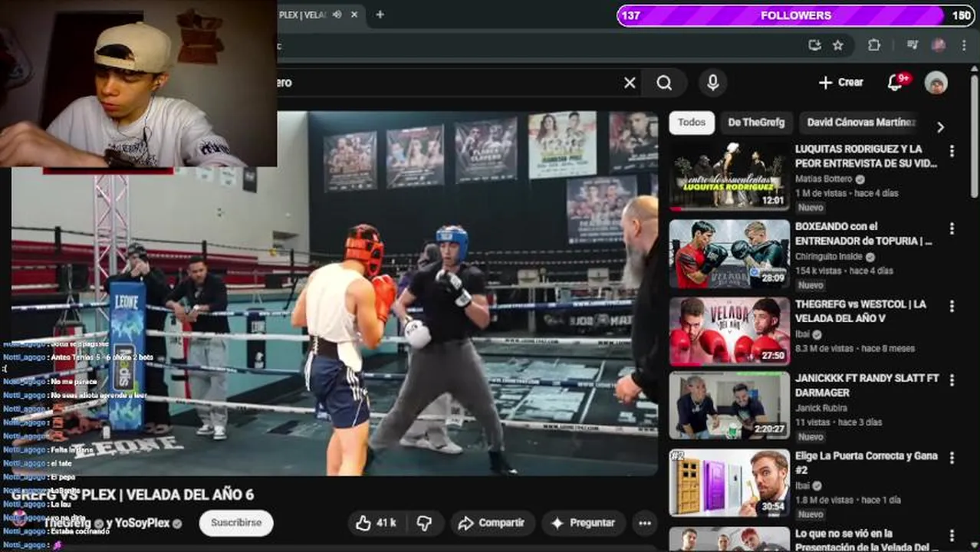980x552 pixels.
Task: Click video title 'GREFG VS PLEX | VELADA DEL AÑO 6'
Action: coord(132,495)
